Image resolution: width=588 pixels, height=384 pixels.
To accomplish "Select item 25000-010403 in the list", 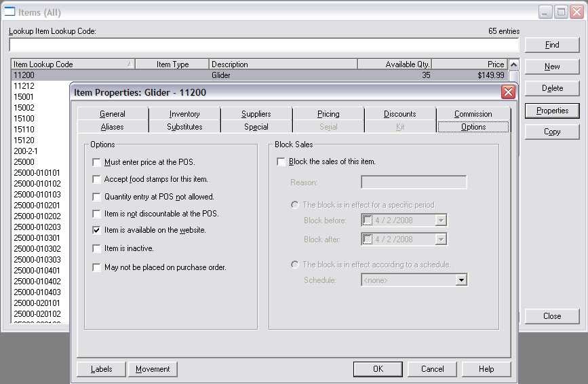I will (37, 292).
